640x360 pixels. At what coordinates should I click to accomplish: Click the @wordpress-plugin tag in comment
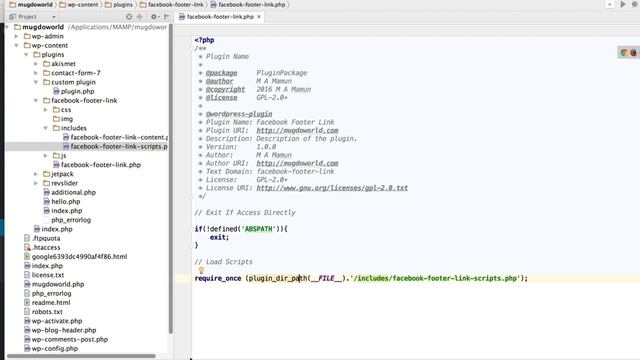pyautogui.click(x=239, y=114)
